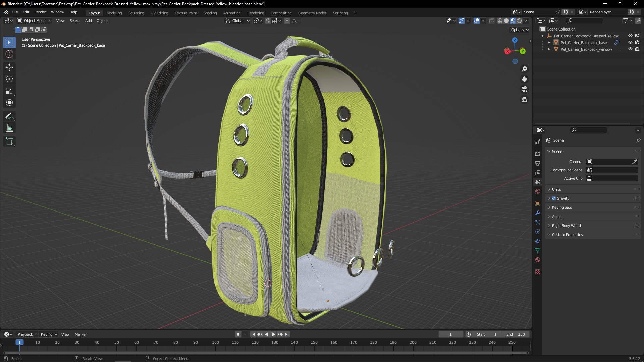Open the Object Mode dropdown
Image resolution: width=644 pixels, height=362 pixels.
tap(34, 21)
